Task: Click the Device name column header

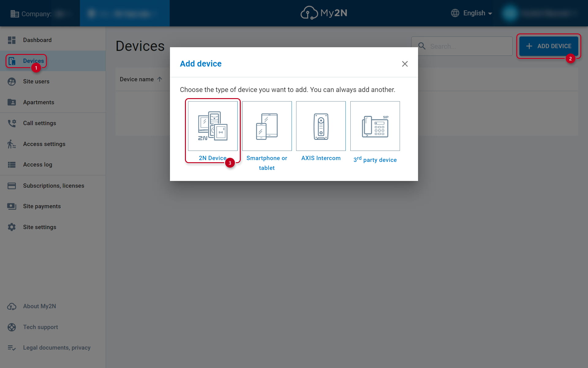Action: [x=137, y=79]
